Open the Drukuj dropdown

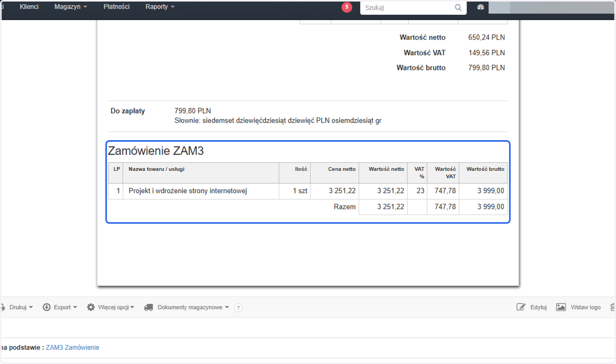point(21,307)
